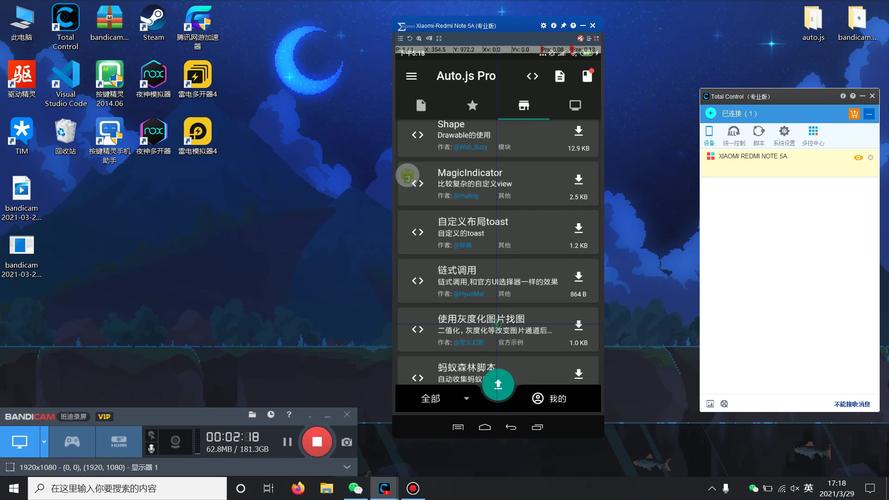The image size is (889, 500).
Task: Open Bandicam output folder
Action: click(x=252, y=415)
